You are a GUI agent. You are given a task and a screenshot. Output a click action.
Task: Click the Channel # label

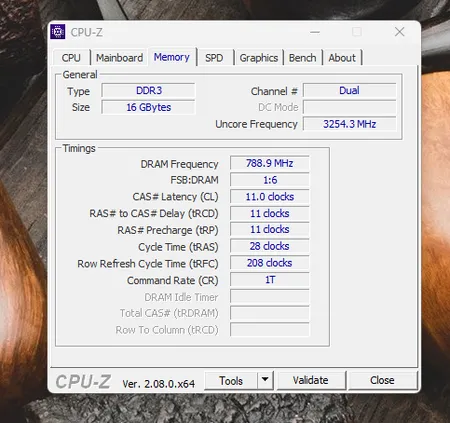pyautogui.click(x=274, y=91)
